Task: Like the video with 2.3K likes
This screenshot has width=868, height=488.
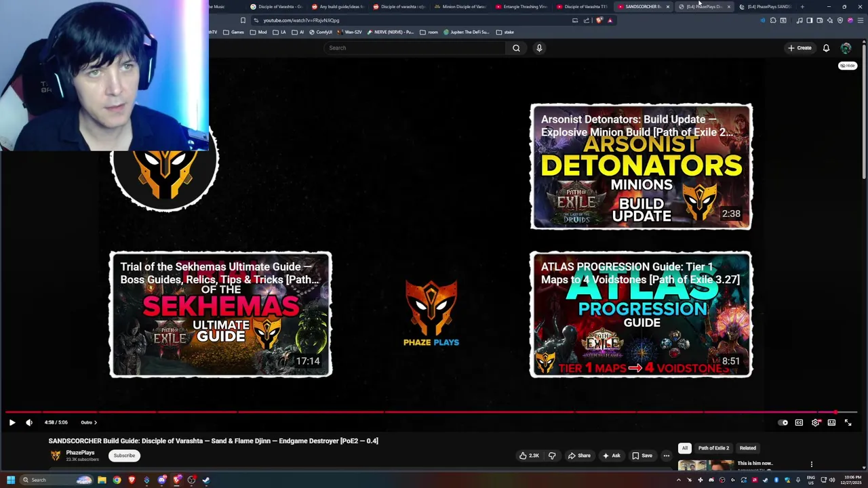Action: 529,455
